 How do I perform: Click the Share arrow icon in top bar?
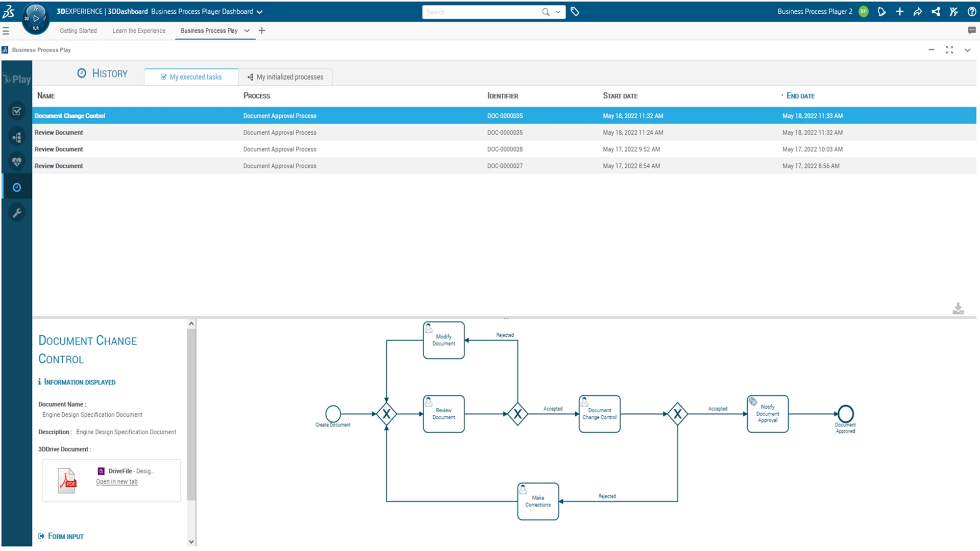(x=918, y=11)
